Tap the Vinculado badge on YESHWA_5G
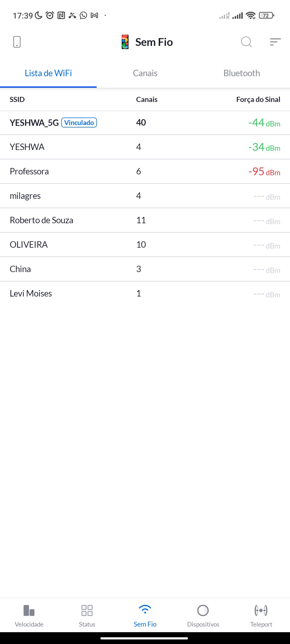Viewport: 290px width, 644px height. click(x=79, y=123)
